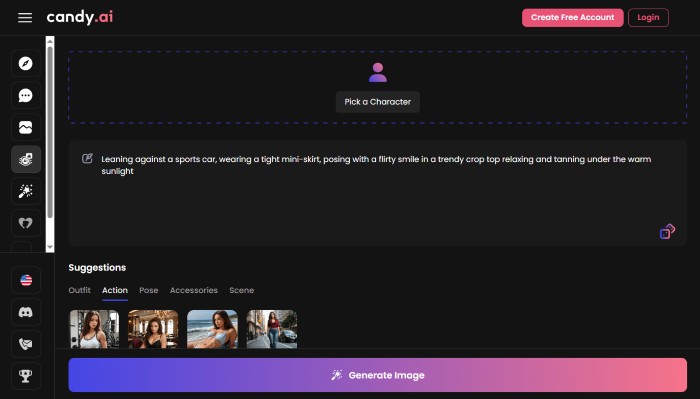The image size is (700, 399).
Task: Select the gym workout suggestion thumbnail
Action: [94, 329]
